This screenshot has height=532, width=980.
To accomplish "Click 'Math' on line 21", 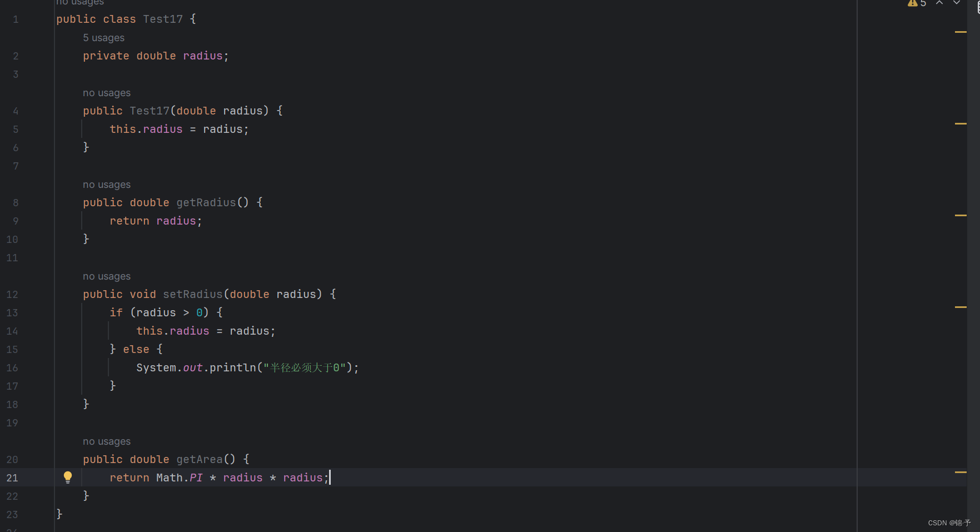I will coord(170,478).
